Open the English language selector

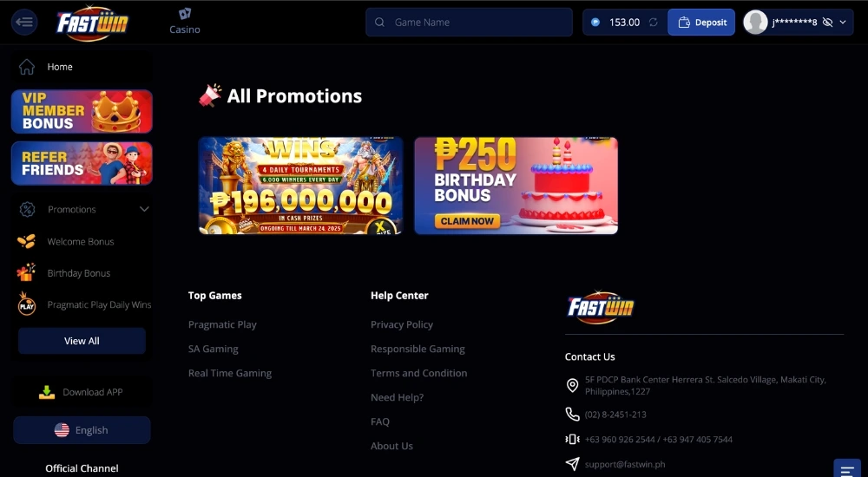82,430
